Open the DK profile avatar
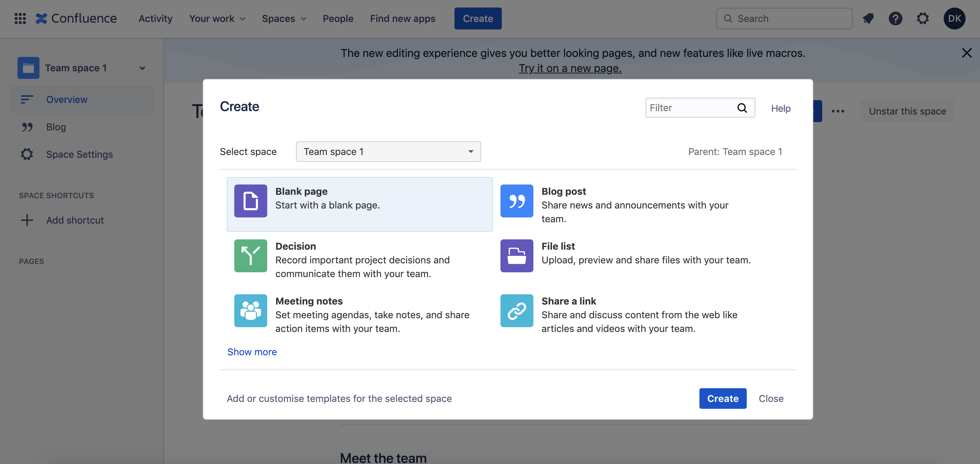980x464 pixels. 955,18
